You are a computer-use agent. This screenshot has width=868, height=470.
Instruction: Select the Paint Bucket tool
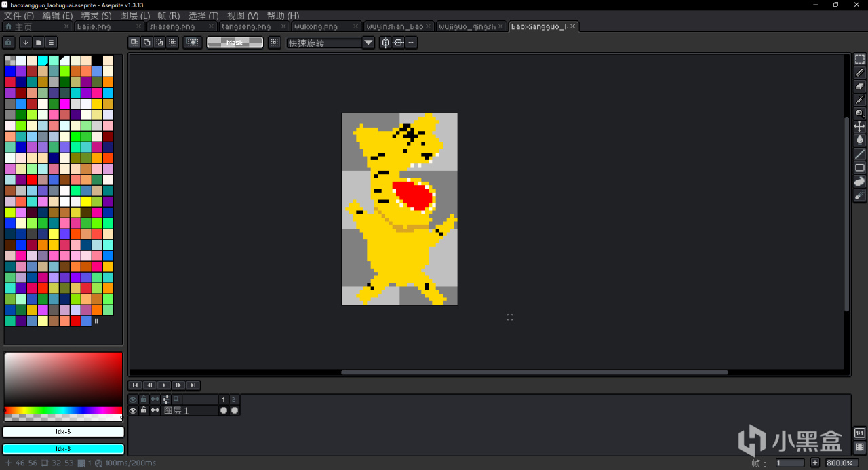[x=859, y=140]
